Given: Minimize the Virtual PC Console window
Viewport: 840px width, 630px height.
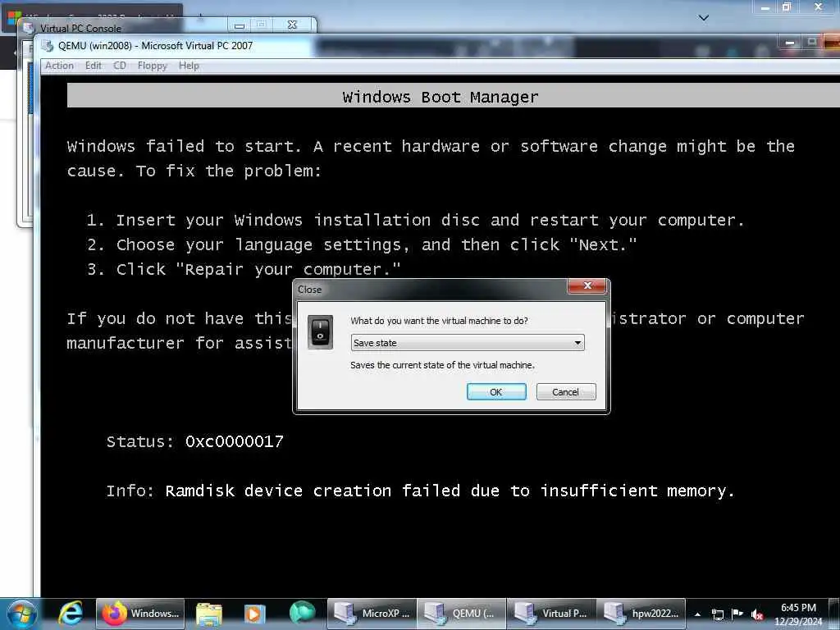Looking at the screenshot, I should coord(240,25).
